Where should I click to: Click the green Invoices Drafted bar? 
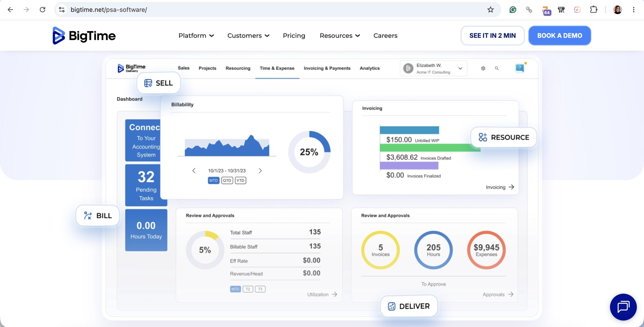coord(430,148)
